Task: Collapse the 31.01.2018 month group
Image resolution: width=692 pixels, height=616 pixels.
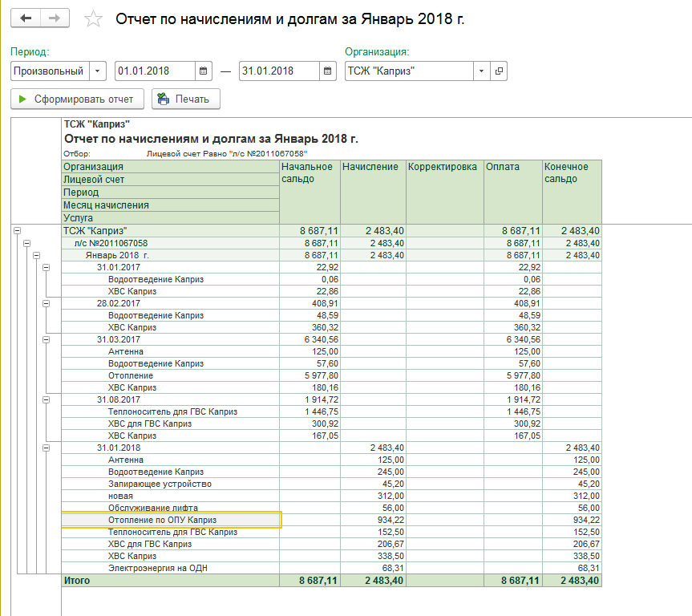Action: [46, 448]
